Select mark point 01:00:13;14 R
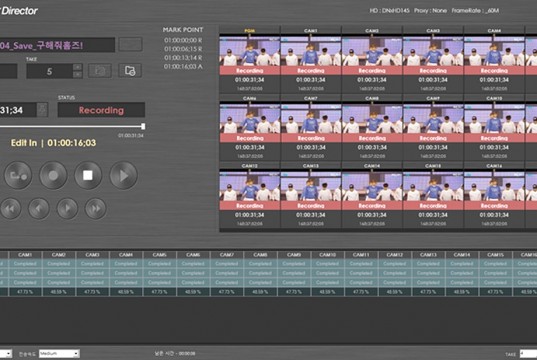The height and width of the screenshot is (360, 537). (183, 58)
